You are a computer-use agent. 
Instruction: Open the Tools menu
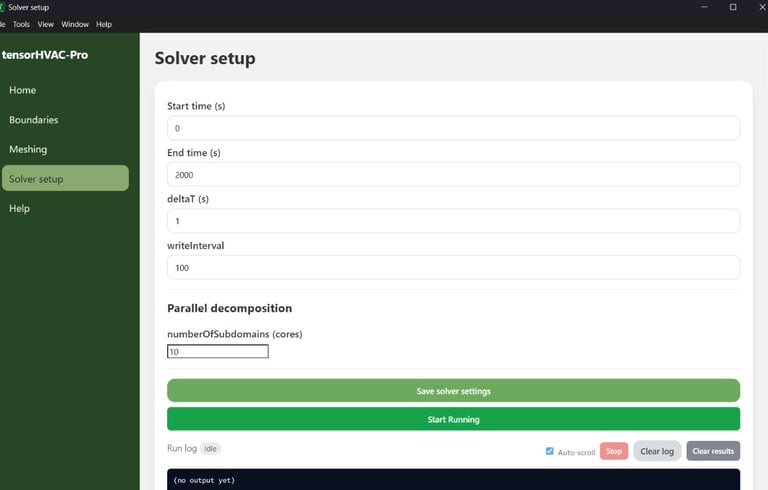21,24
